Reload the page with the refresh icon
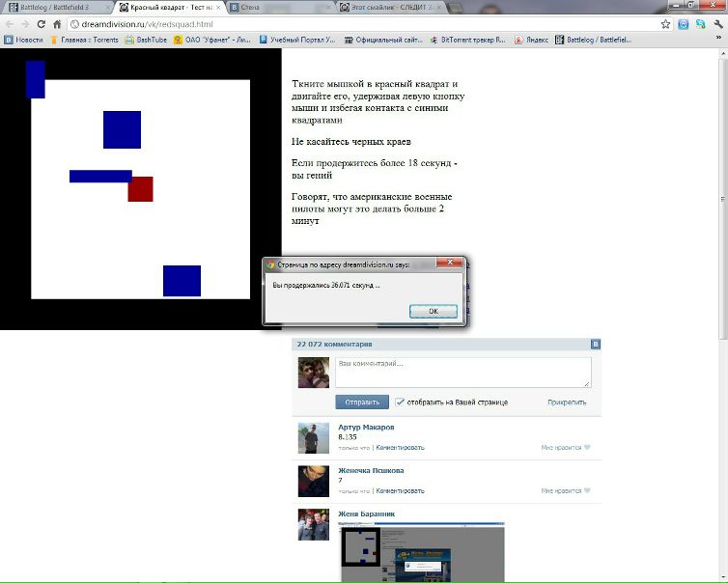 [x=42, y=24]
